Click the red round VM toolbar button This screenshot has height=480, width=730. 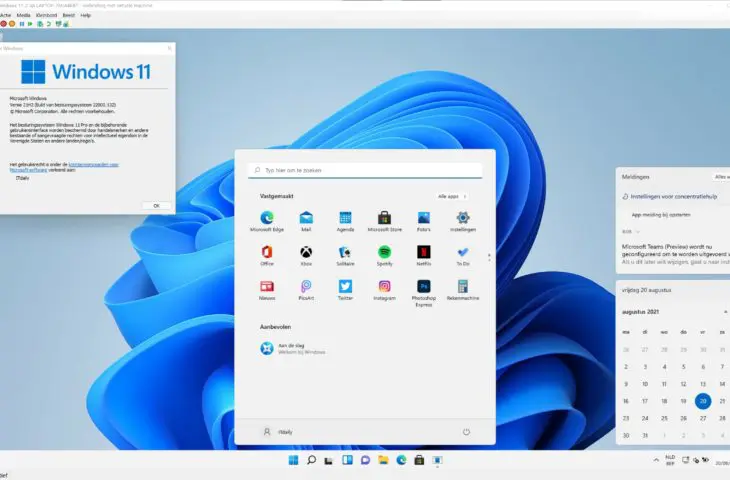click(4, 24)
